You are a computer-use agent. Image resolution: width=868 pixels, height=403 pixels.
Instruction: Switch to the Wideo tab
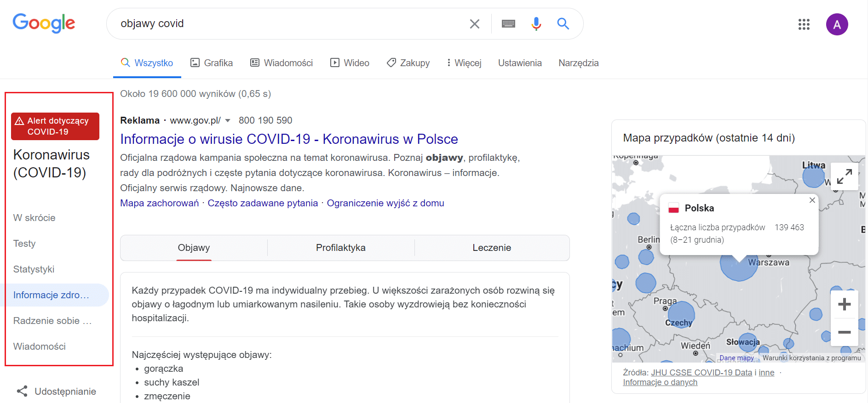click(x=350, y=63)
